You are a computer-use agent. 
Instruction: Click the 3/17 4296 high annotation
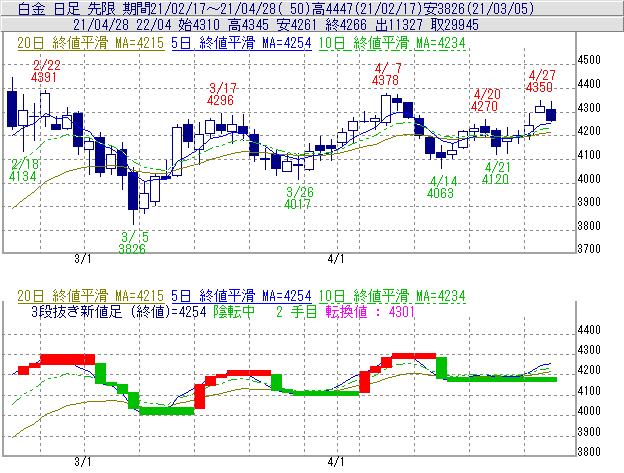point(221,94)
